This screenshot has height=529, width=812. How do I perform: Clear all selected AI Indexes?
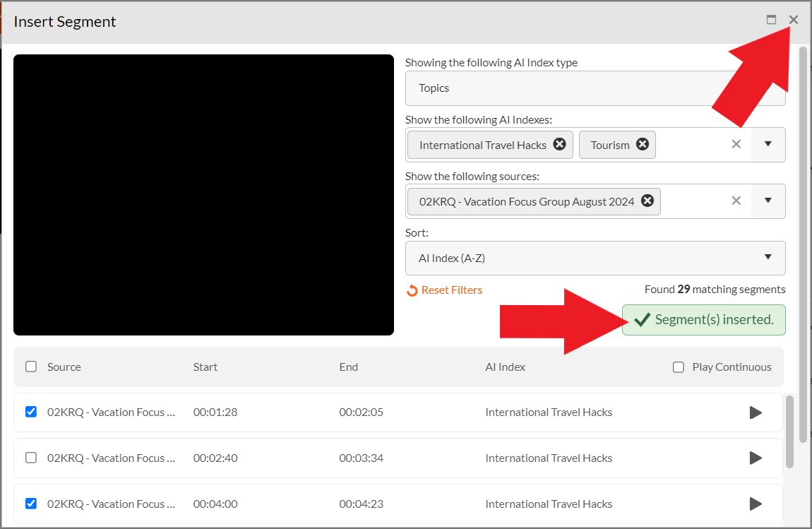click(736, 144)
